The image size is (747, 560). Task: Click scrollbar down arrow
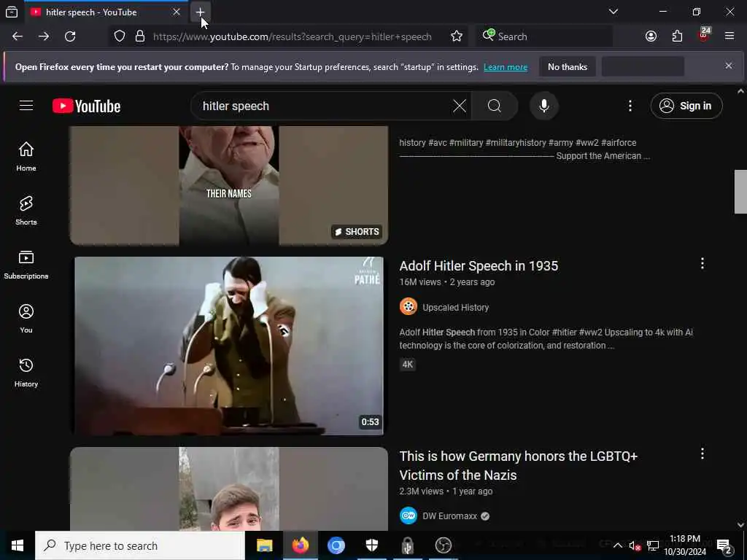740,525
